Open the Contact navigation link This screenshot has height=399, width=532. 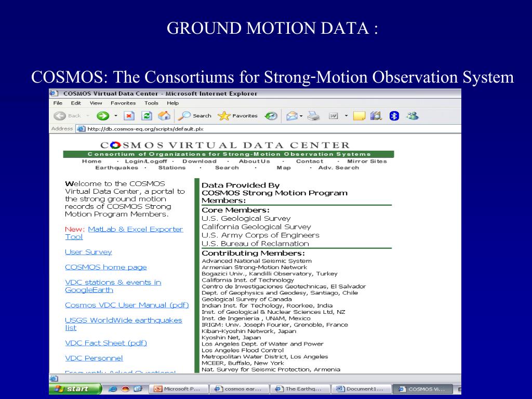310,162
